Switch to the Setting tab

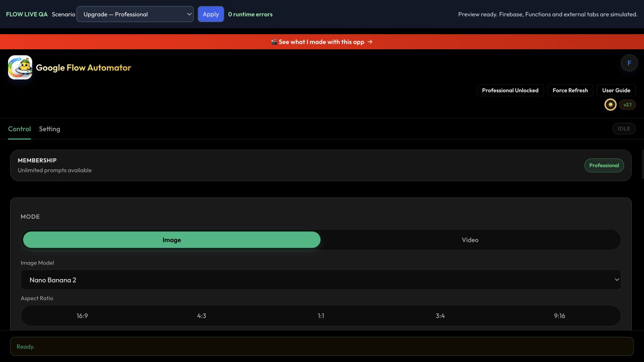[49, 129]
